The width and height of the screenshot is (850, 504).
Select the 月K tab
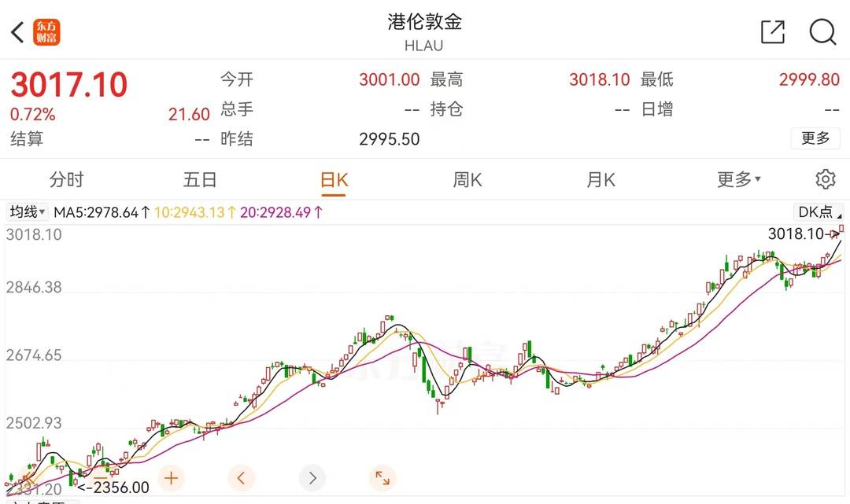601,179
